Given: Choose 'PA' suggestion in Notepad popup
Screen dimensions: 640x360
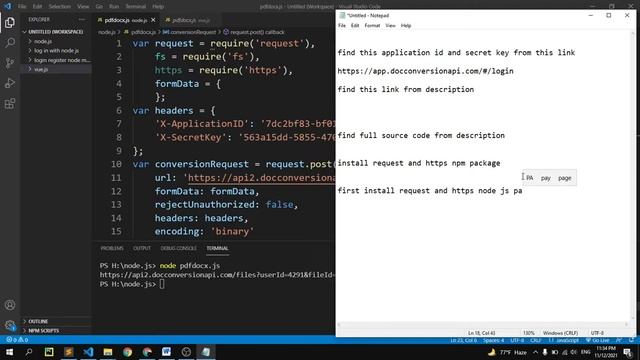Looking at the screenshot, I should [x=530, y=178].
